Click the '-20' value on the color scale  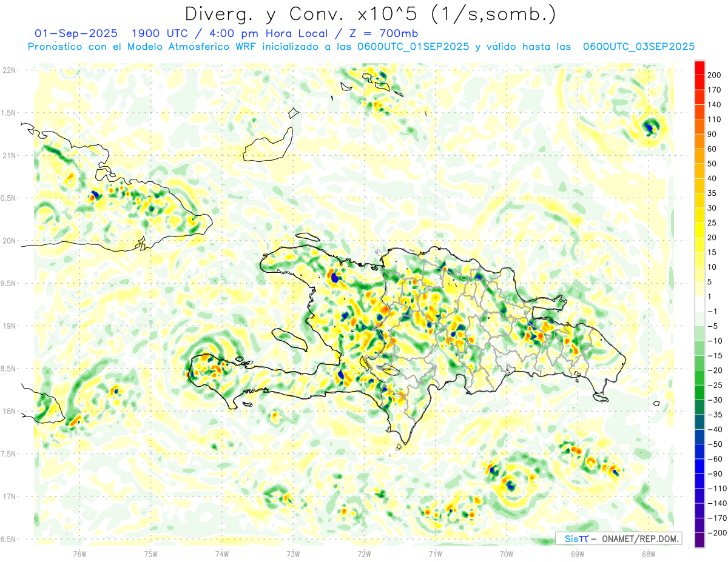click(715, 370)
